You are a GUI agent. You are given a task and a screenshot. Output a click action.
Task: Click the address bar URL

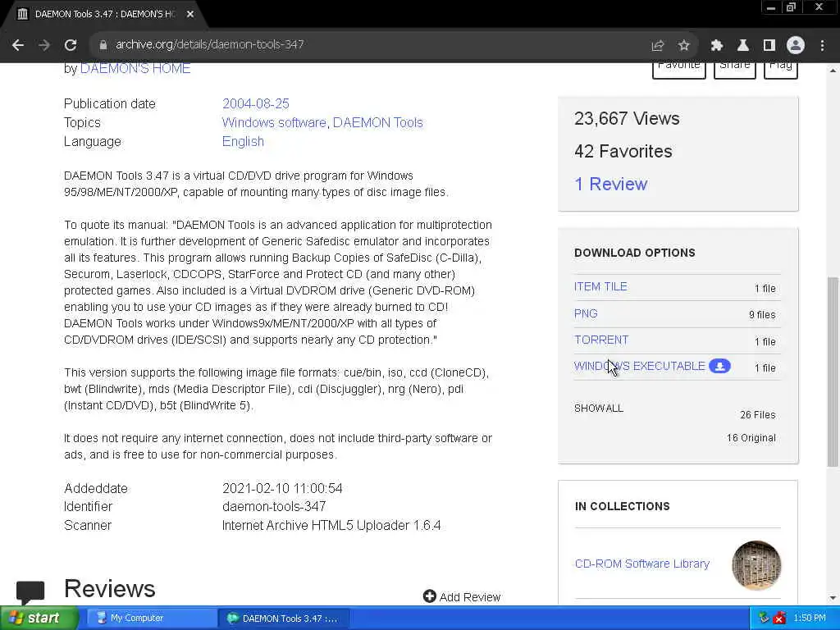210,44
